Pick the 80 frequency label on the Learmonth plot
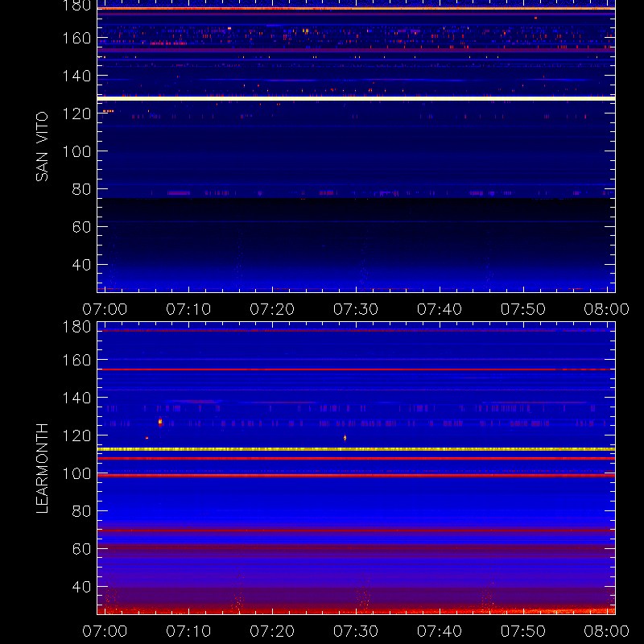Screen dimensions: 644x644 point(81,511)
